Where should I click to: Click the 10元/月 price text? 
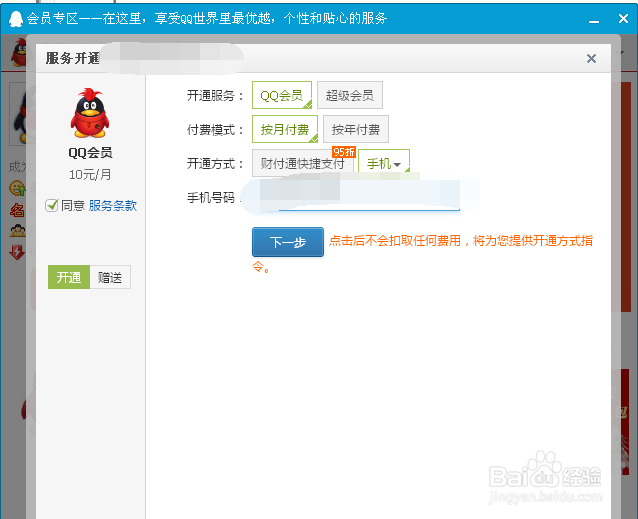90,175
